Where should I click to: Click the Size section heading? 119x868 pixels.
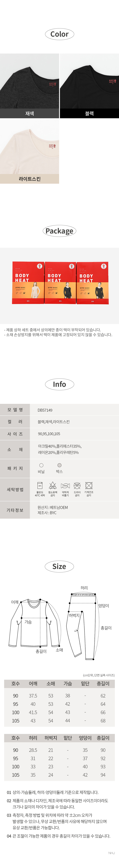59,566
